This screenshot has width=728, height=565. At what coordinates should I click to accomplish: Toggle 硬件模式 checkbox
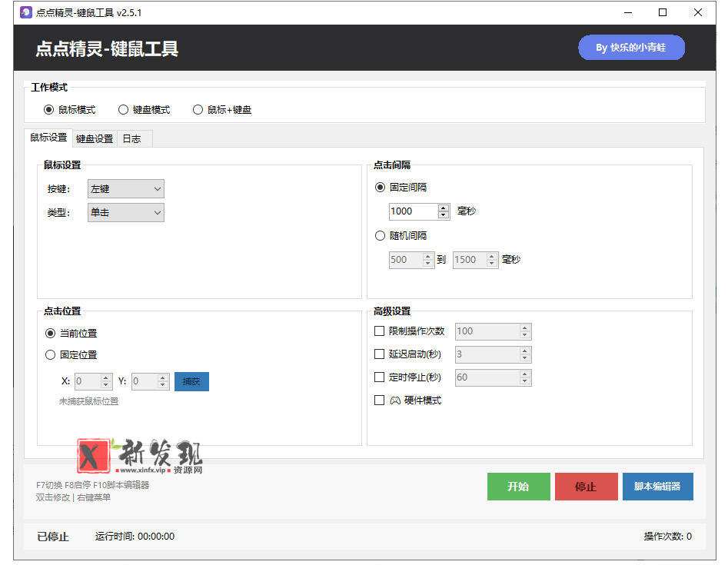(379, 400)
